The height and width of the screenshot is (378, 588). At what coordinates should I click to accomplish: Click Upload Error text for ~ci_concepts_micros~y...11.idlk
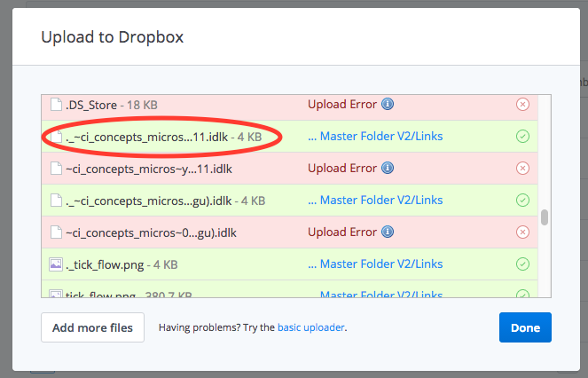pos(342,168)
